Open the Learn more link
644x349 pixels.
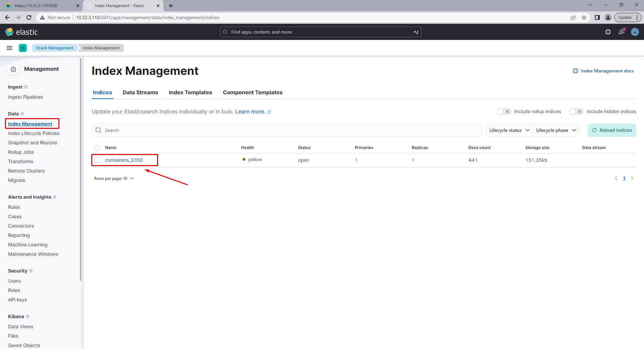[253, 112]
